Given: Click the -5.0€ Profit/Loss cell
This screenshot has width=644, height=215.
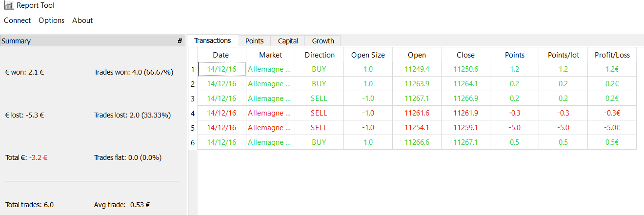Looking at the screenshot, I should pyautogui.click(x=612, y=128).
